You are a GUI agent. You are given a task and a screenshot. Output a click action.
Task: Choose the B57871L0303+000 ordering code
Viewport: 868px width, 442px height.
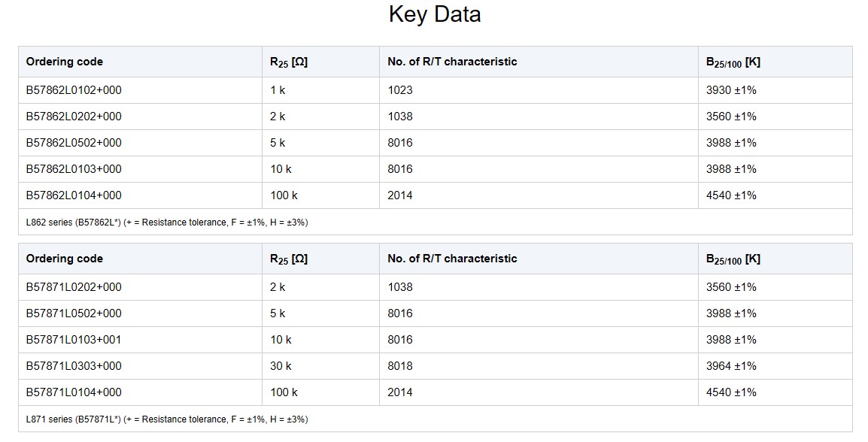coord(74,366)
